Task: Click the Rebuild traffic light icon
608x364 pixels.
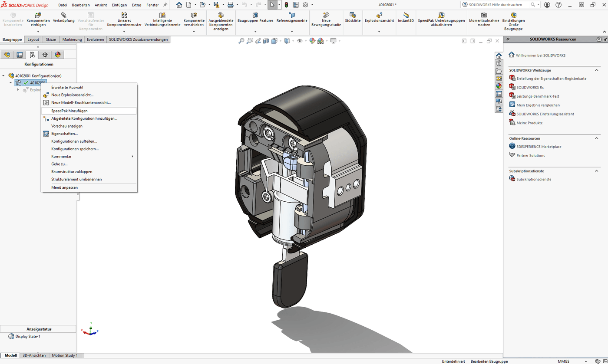Action: (x=286, y=5)
